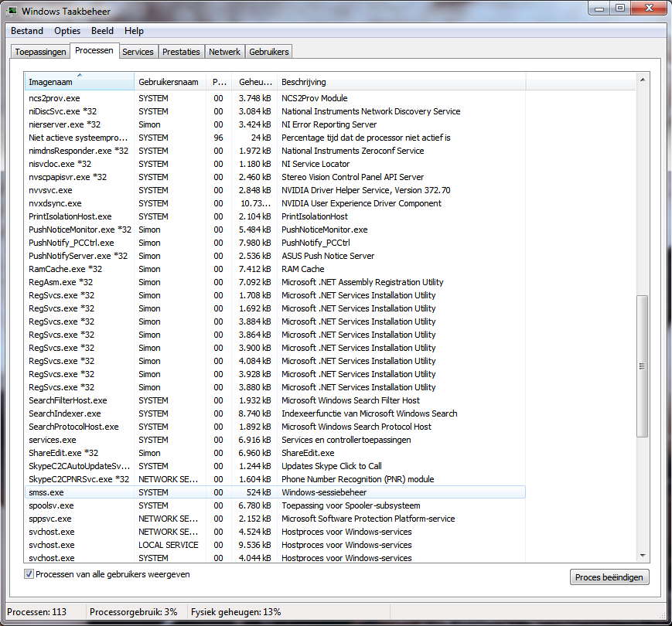672x626 pixels.
Task: Switch to the Services tab
Action: click(x=138, y=52)
